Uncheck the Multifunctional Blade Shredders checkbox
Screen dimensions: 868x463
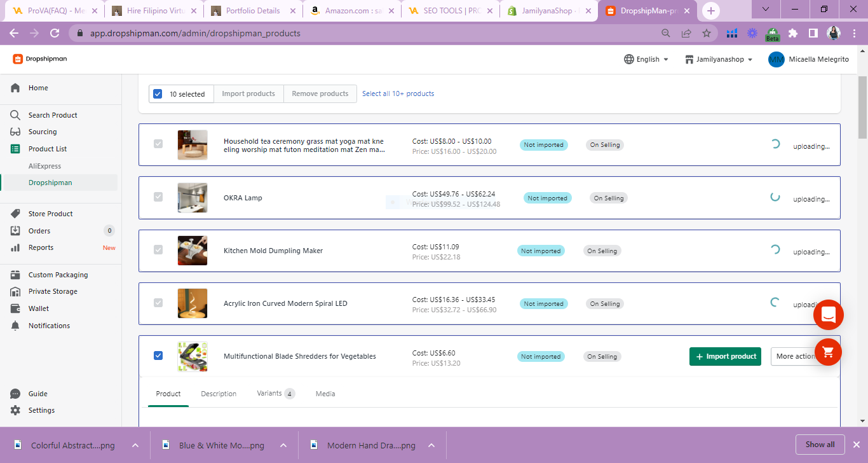point(158,356)
